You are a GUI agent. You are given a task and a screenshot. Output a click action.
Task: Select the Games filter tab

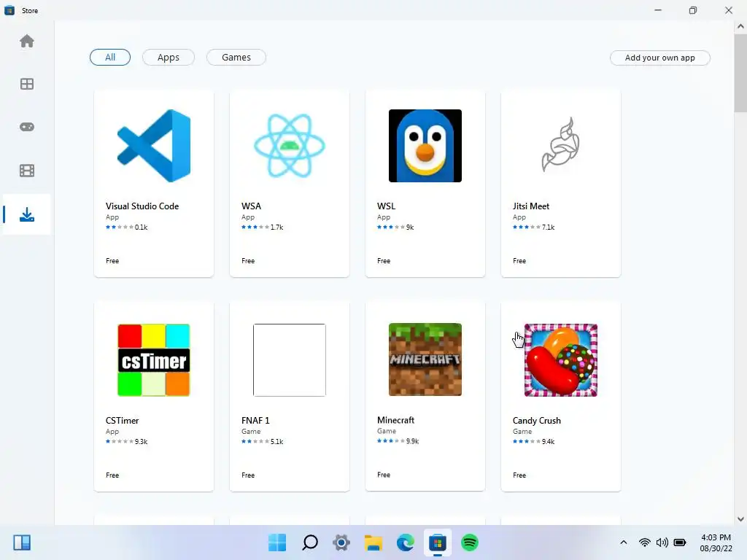coord(236,57)
